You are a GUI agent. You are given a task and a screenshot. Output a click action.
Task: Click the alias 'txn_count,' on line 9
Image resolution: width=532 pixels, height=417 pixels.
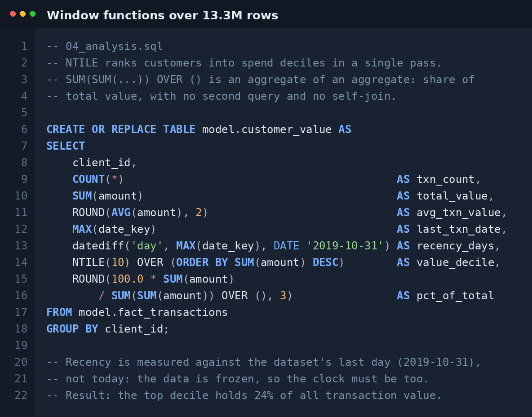pyautogui.click(x=448, y=179)
